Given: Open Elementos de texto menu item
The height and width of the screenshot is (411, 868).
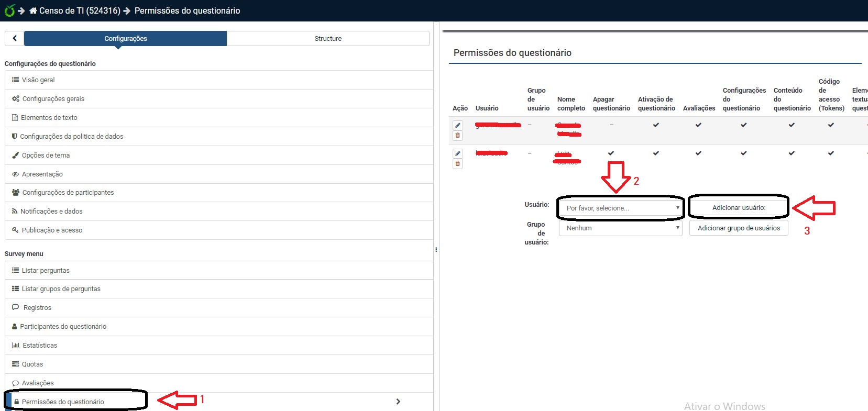Looking at the screenshot, I should (219, 117).
